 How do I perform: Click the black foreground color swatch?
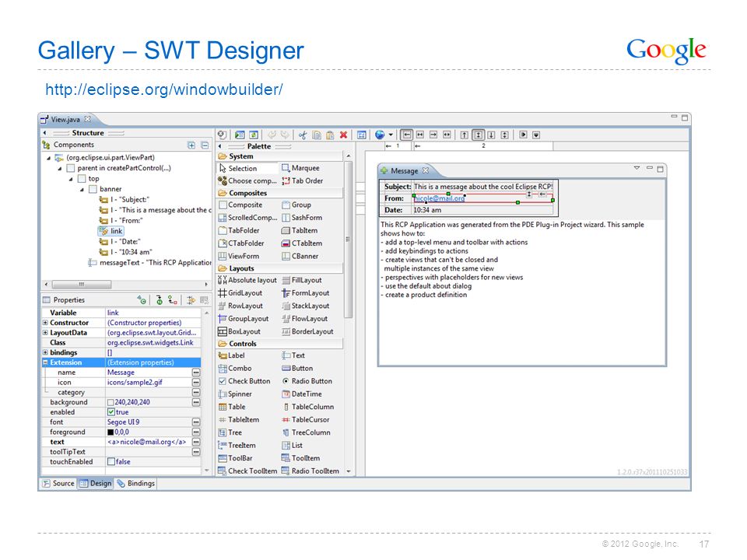110,432
